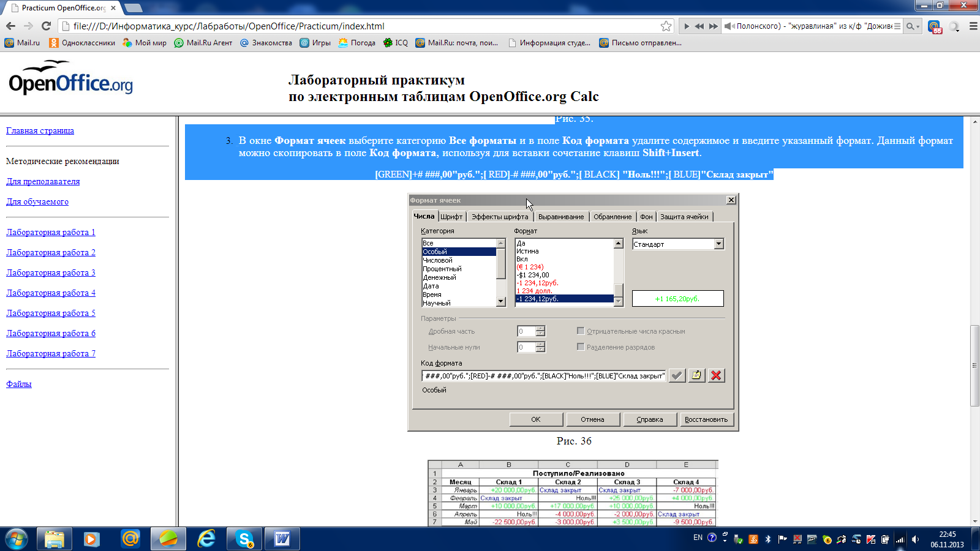980x551 pixels.
Task: Click the speaker icon next to song title
Action: click(x=729, y=26)
